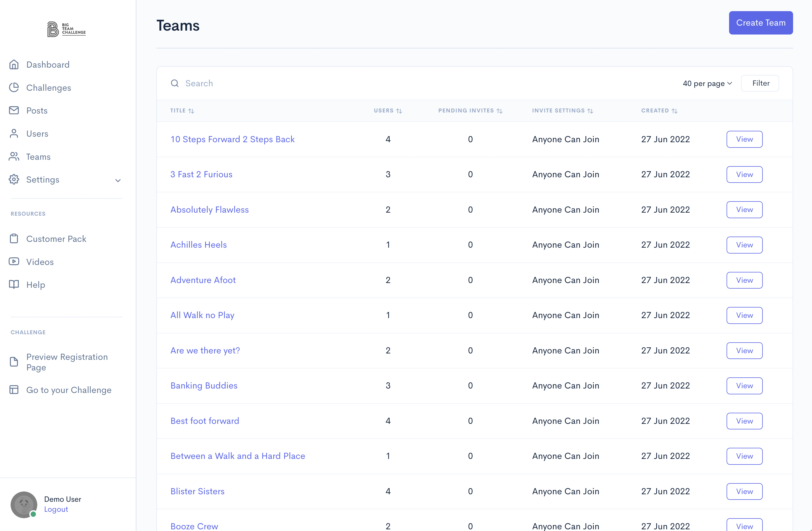Open the Customer Pack resource
The height and width of the screenshot is (531, 812).
[x=56, y=239]
